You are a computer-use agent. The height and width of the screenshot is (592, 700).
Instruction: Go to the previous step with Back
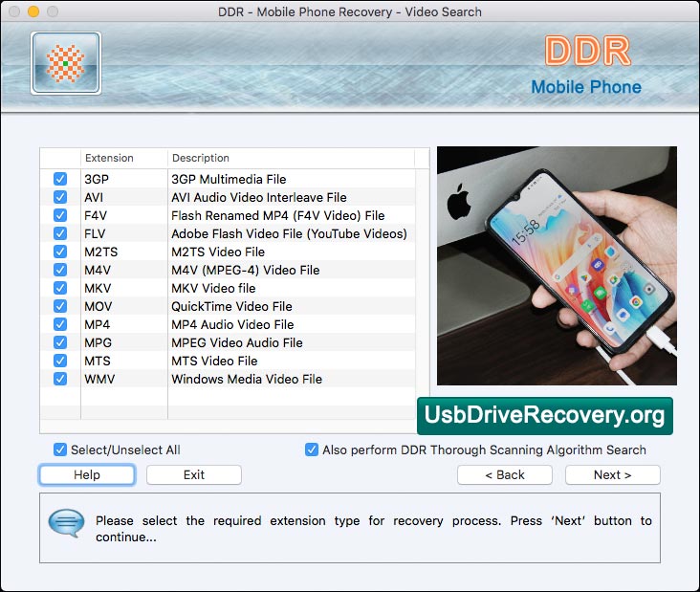[505, 474]
